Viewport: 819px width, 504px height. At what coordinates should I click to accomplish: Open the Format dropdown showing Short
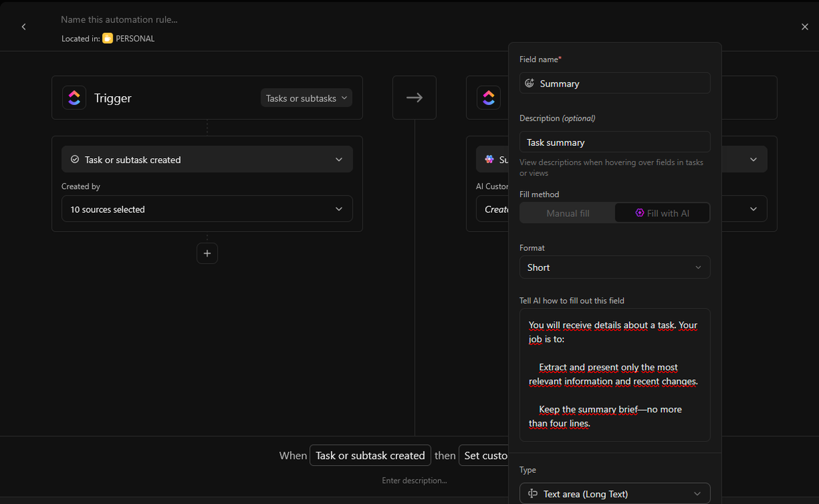tap(615, 267)
